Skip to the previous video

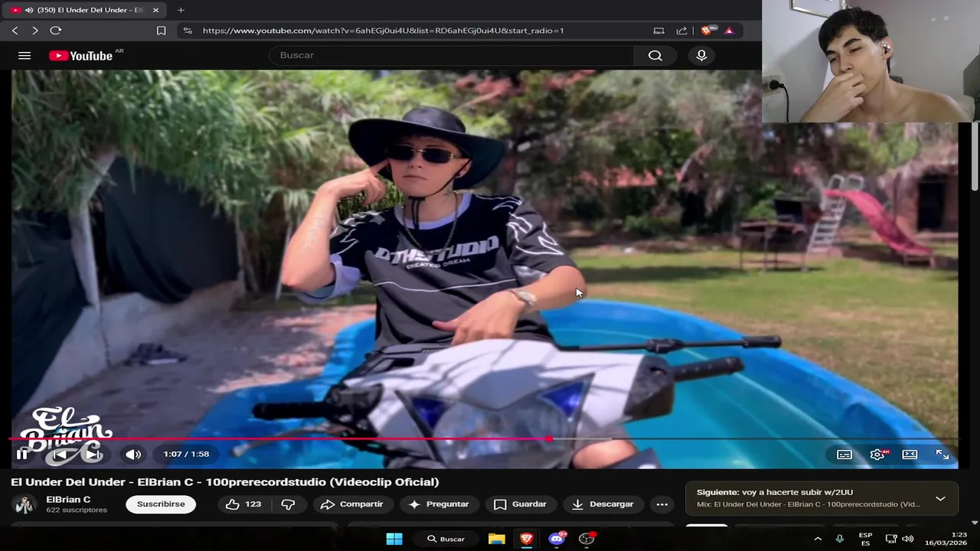point(60,454)
